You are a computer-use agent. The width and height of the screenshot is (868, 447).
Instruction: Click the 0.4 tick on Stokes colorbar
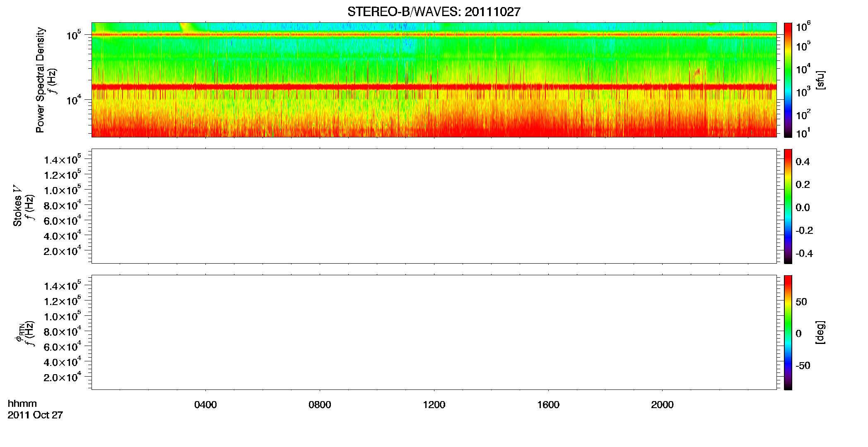(803, 162)
